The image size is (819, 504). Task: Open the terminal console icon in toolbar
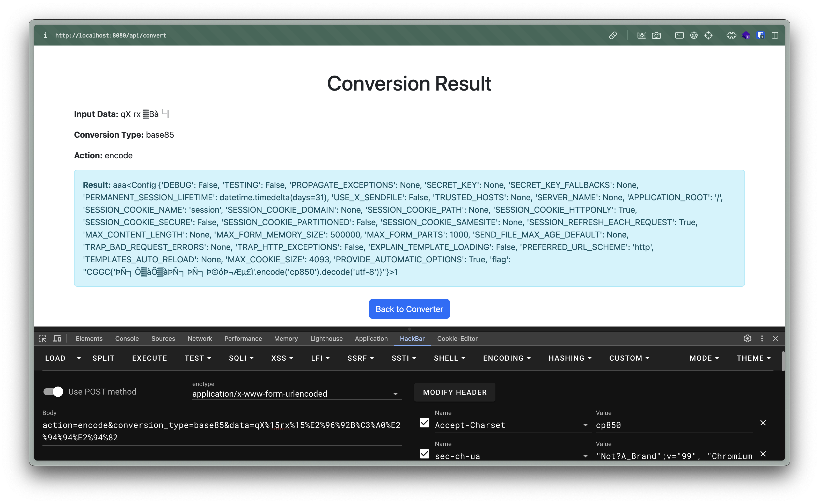pos(679,35)
